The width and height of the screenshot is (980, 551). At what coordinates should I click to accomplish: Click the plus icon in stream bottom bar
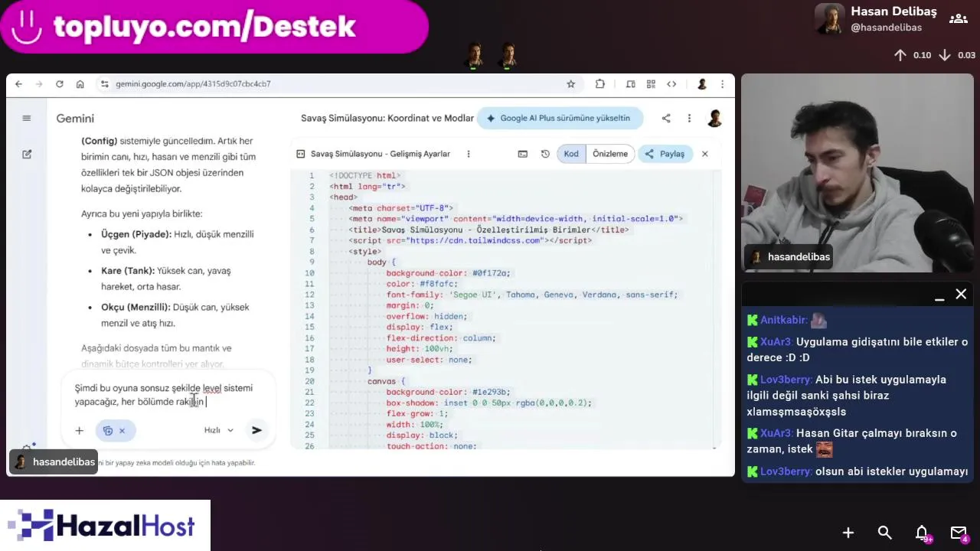pyautogui.click(x=848, y=533)
